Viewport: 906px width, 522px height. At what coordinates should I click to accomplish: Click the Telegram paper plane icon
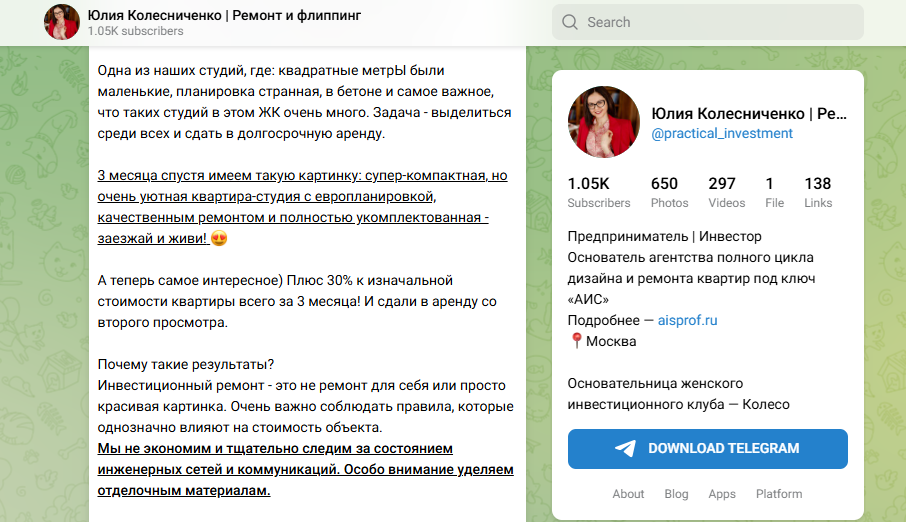point(625,449)
